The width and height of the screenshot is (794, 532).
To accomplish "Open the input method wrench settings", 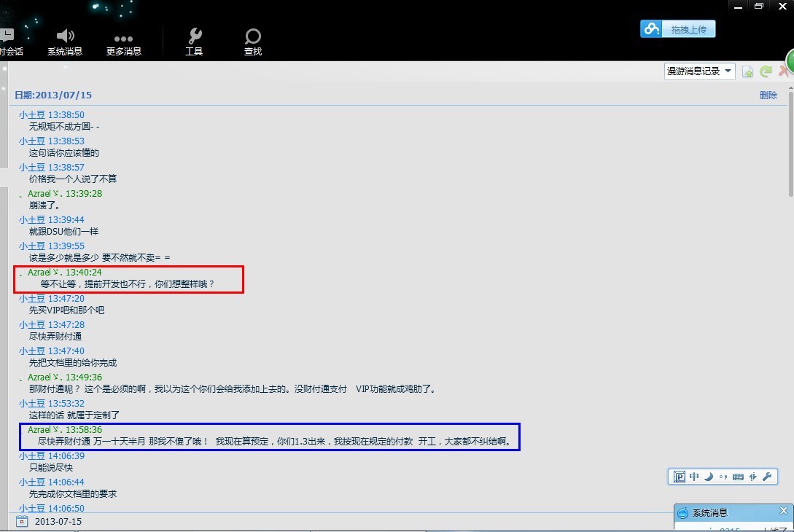I will point(767,477).
